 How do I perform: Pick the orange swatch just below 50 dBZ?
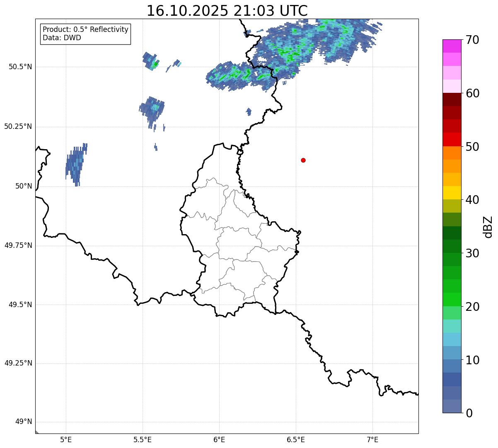[x=452, y=153]
